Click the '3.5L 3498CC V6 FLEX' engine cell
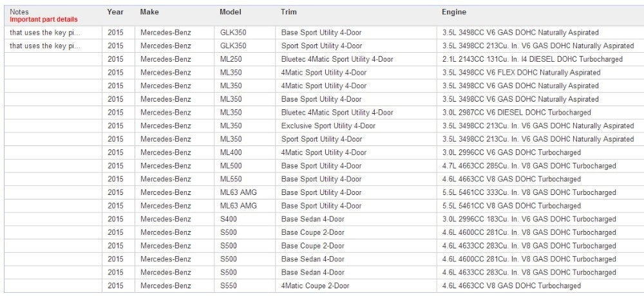The height and width of the screenshot is (296, 644). [x=521, y=72]
